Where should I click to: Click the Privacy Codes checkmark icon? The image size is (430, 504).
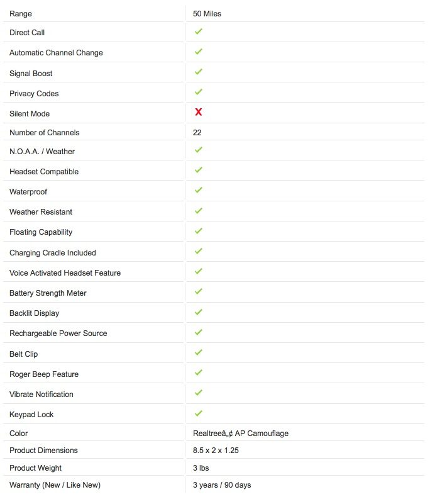tap(198, 92)
